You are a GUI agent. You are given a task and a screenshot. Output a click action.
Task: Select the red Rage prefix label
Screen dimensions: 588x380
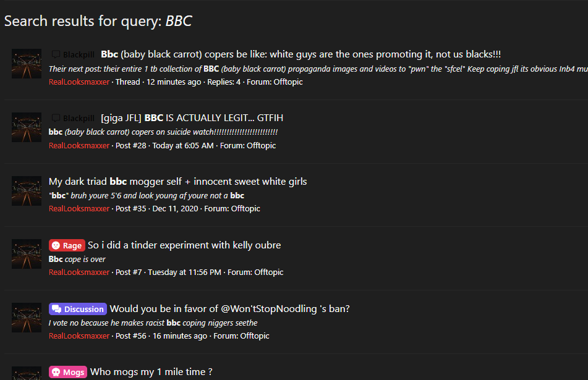pos(67,245)
